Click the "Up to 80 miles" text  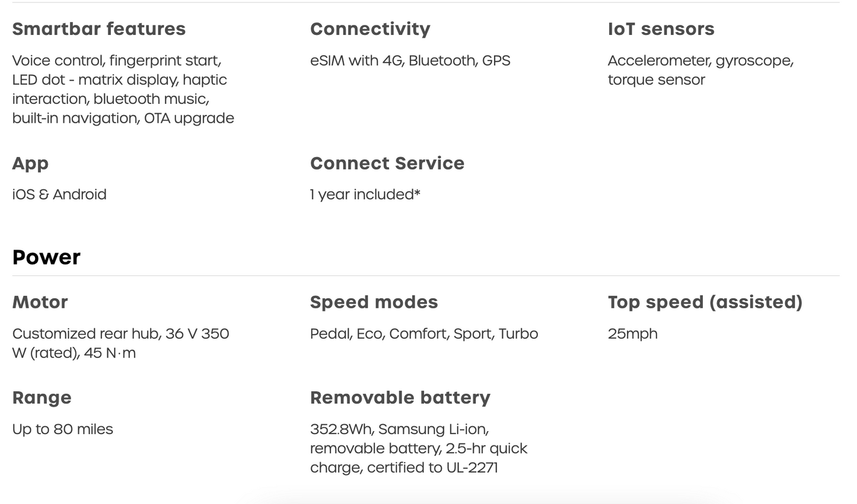(x=62, y=429)
